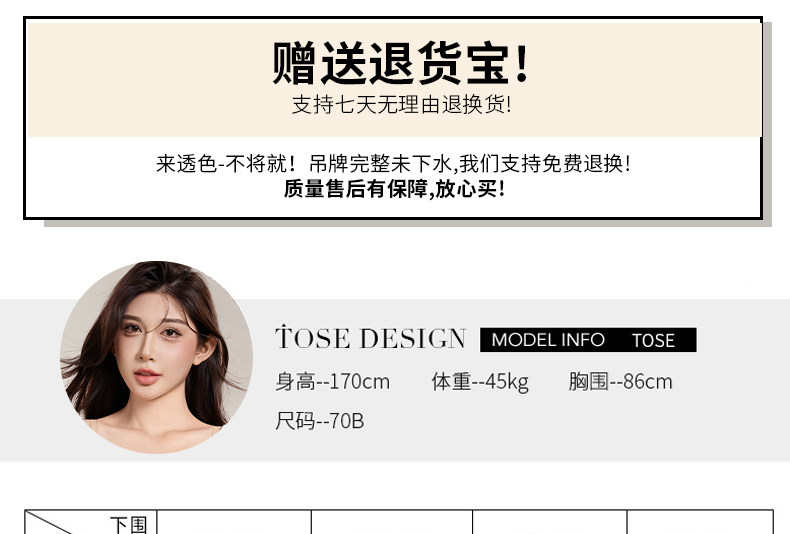The image size is (790, 534).
Task: Select the 体重--45kg weight info
Action: coord(480,381)
